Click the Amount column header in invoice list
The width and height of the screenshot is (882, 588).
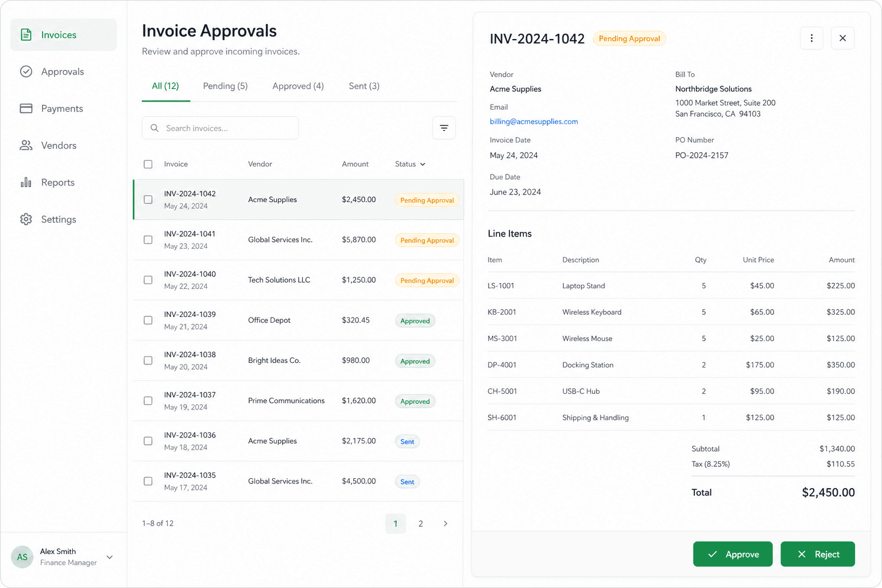pyautogui.click(x=355, y=164)
